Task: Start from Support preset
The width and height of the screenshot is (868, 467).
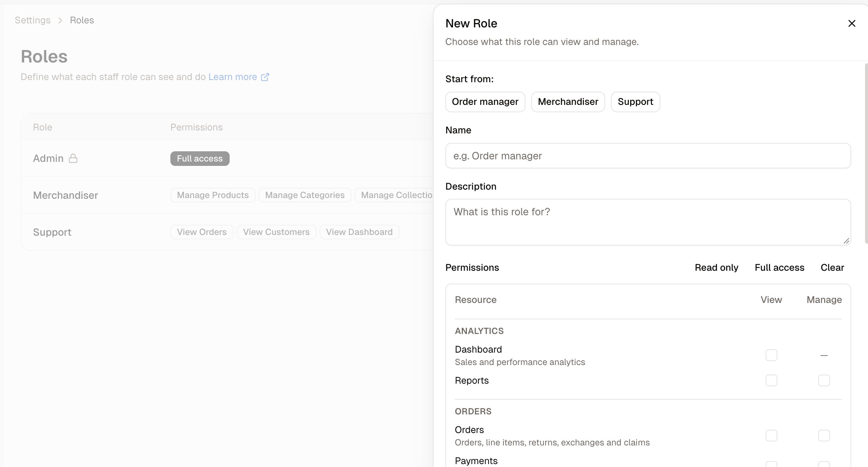Action: pos(635,102)
